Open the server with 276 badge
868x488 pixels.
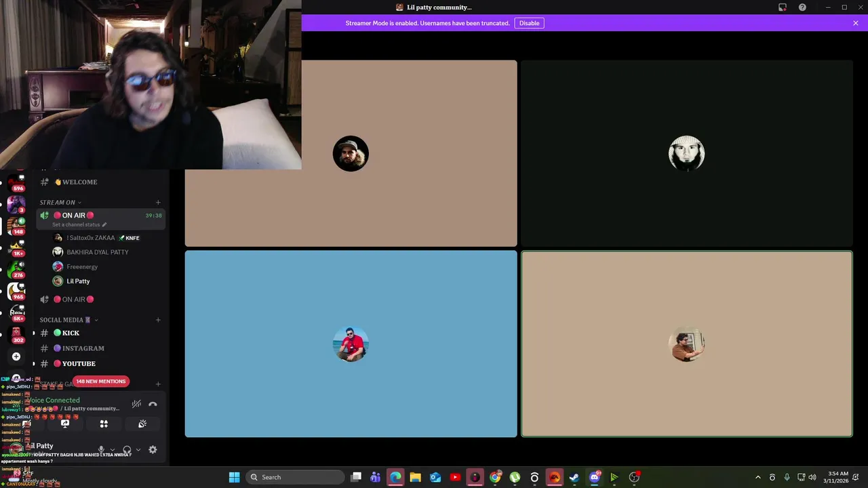tap(16, 270)
